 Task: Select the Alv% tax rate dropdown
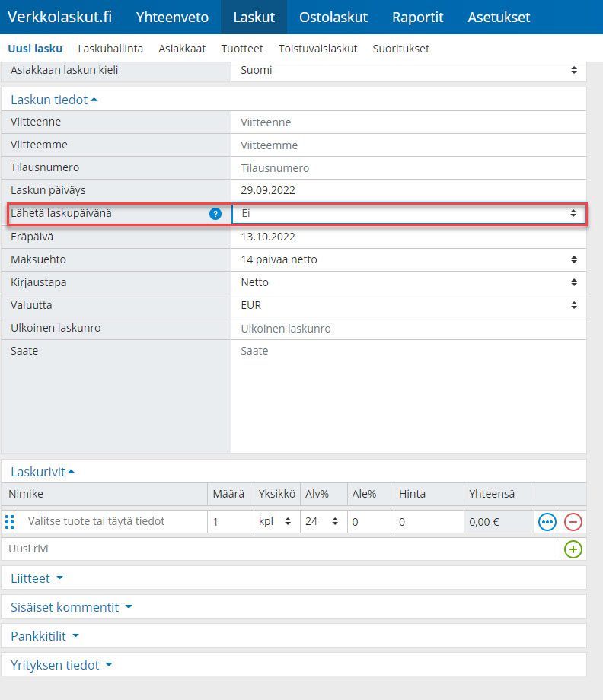pos(324,522)
